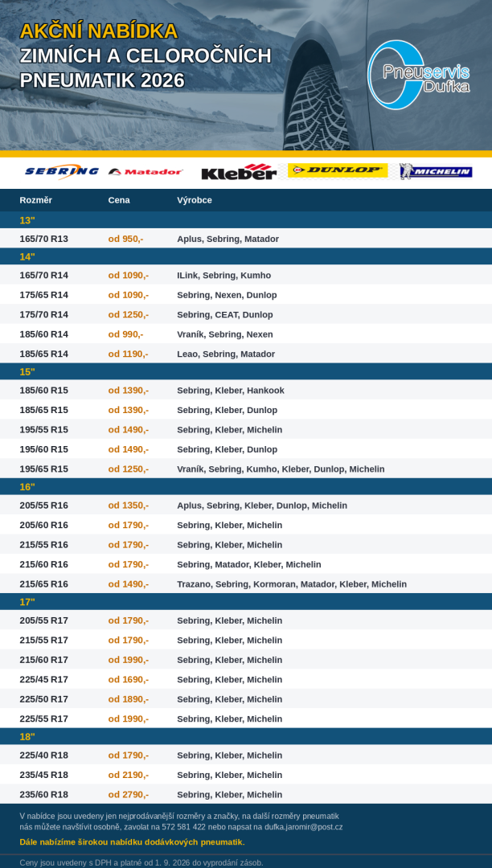Click Vraník, Sebring, Kumho, Kleber, Dunlop, Michelin text
The height and width of the screenshot is (868, 492).
click(x=281, y=469)
